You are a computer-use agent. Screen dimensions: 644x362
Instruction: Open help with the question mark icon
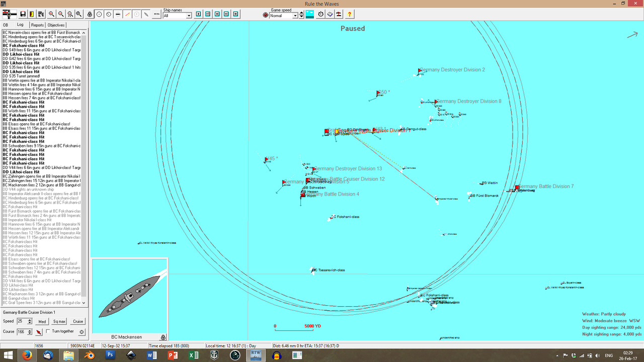[350, 14]
